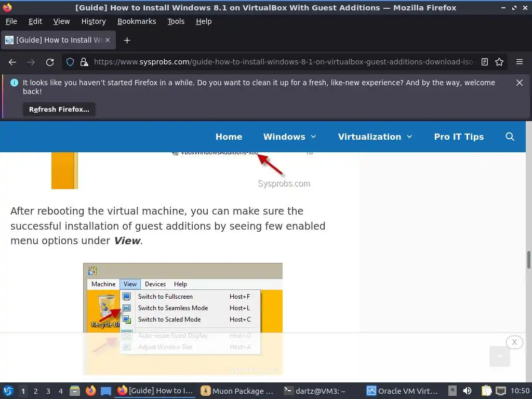Viewport: 532px width, 399px height.
Task: Click the Refresh Firefox button
Action: [x=59, y=110]
